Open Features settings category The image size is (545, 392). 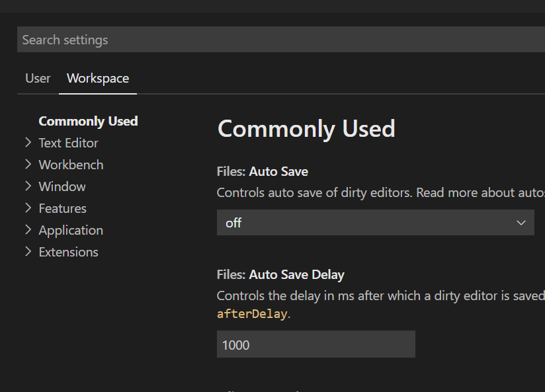[x=63, y=208]
